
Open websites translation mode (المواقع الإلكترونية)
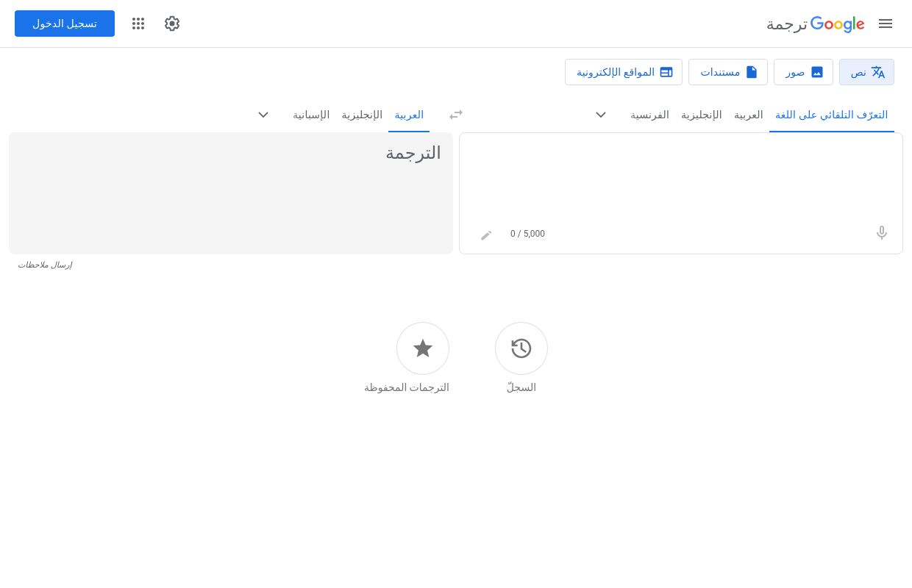pos(624,72)
